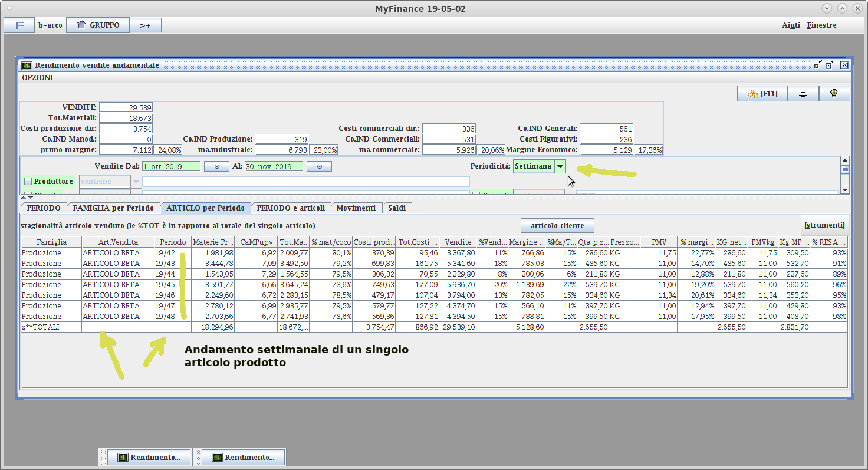Viewport: 868px width, 470px height.
Task: Open the OPZIONI menu
Action: coord(37,78)
